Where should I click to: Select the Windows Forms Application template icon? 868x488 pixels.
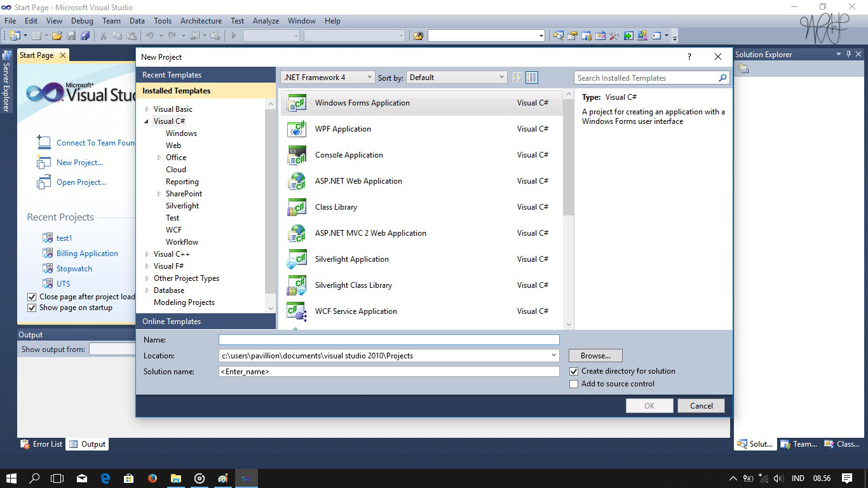297,103
